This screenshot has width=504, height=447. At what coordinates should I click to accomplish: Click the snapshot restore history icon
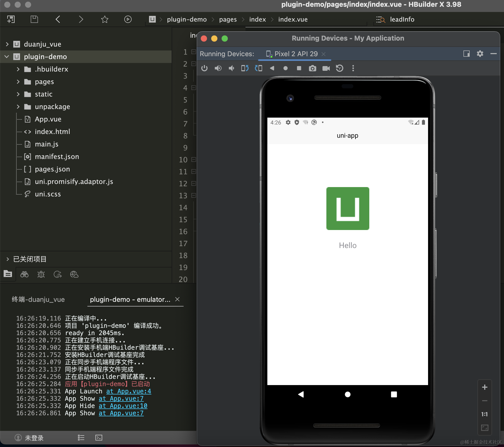[x=340, y=68]
